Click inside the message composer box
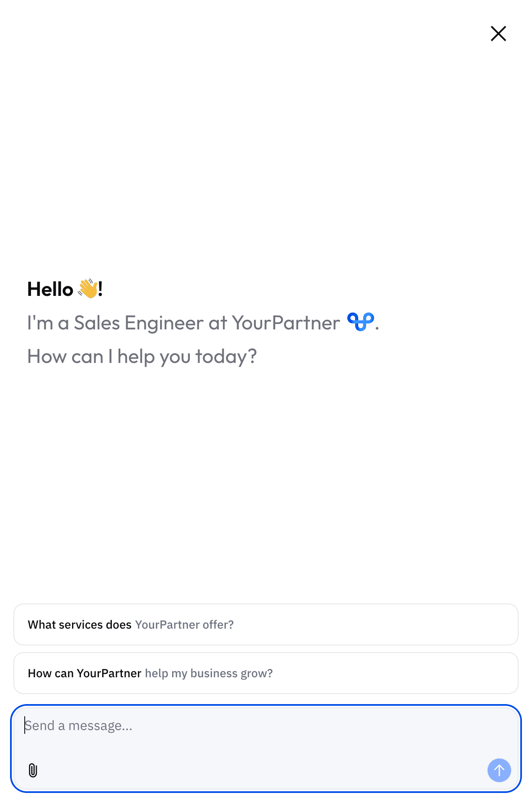Screen dimensions: 532x803 coord(168,725)
